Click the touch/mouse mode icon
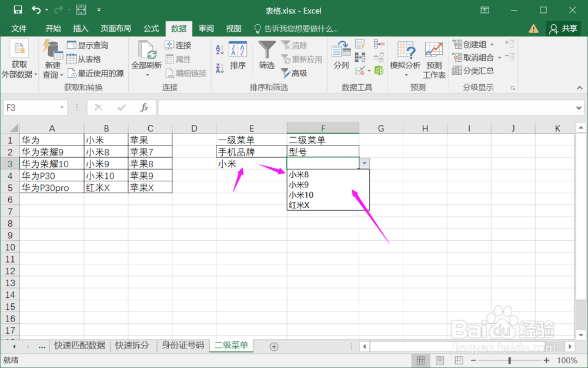This screenshot has width=588, height=368. coord(81,10)
